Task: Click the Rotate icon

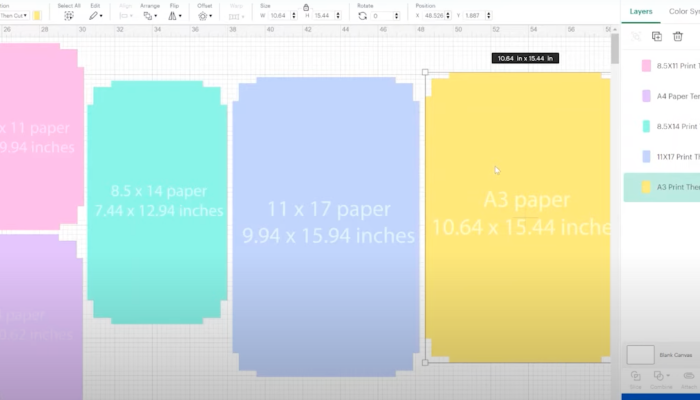Action: click(x=362, y=16)
